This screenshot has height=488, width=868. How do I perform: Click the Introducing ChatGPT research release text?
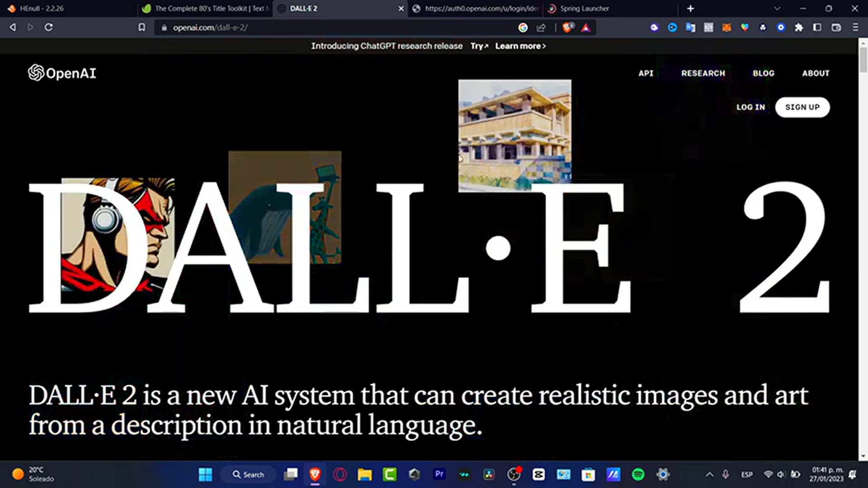point(387,46)
